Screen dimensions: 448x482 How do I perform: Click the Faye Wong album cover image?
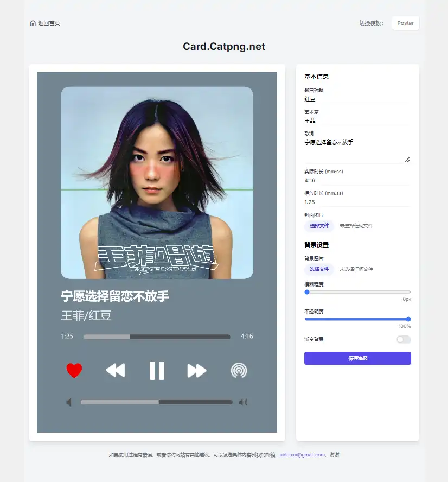tap(157, 183)
